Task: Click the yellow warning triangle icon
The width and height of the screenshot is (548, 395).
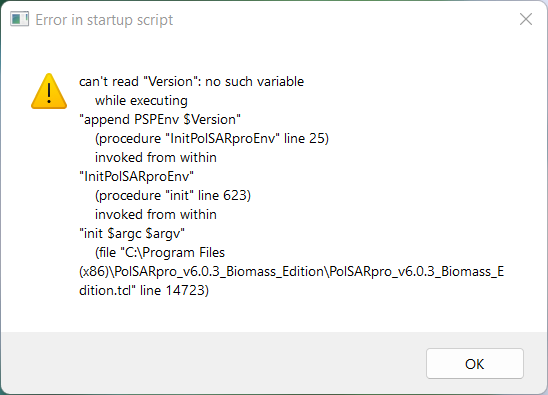Action: point(49,91)
